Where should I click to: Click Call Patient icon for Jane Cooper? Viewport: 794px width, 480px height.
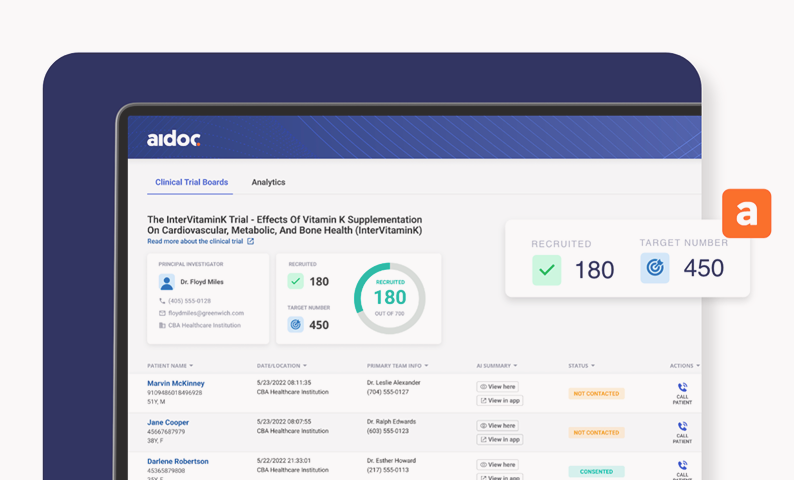pos(682,426)
